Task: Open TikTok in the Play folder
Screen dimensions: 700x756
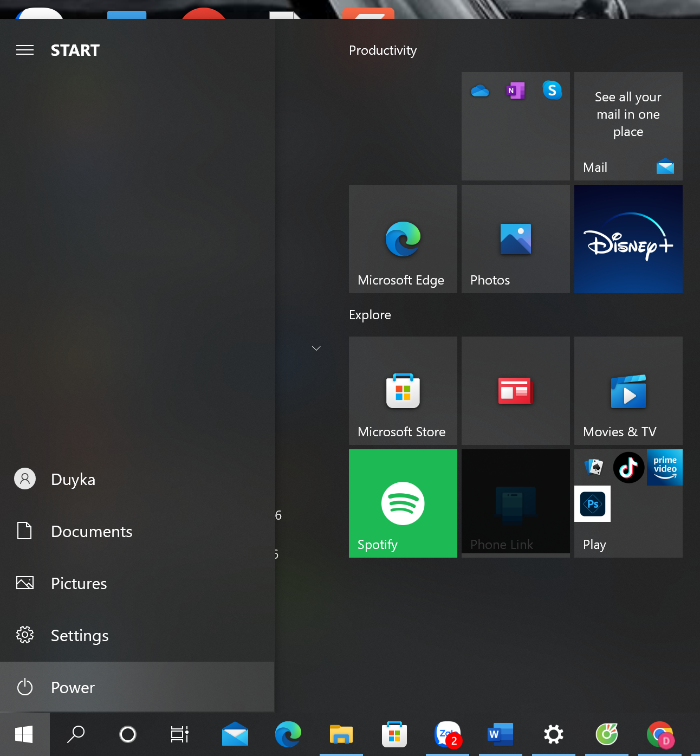Action: [x=628, y=467]
